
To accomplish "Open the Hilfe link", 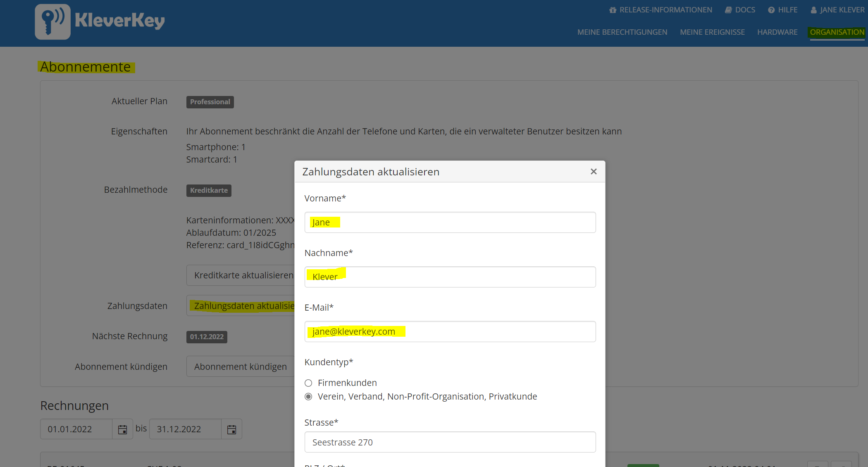I will pyautogui.click(x=783, y=10).
